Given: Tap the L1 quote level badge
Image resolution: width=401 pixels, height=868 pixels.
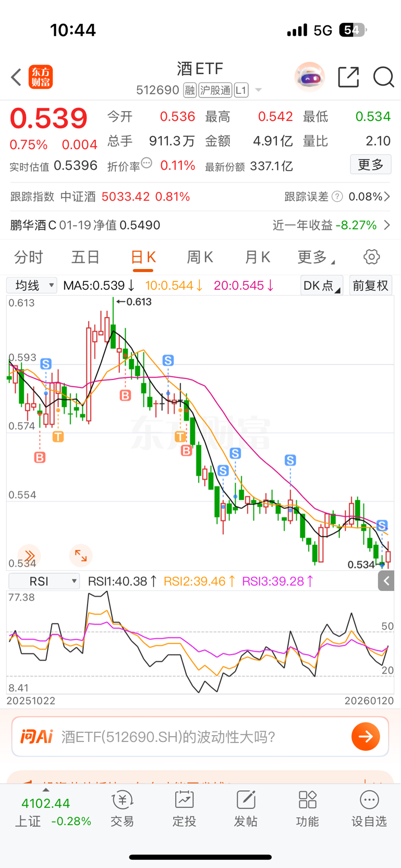Looking at the screenshot, I should pos(241,91).
